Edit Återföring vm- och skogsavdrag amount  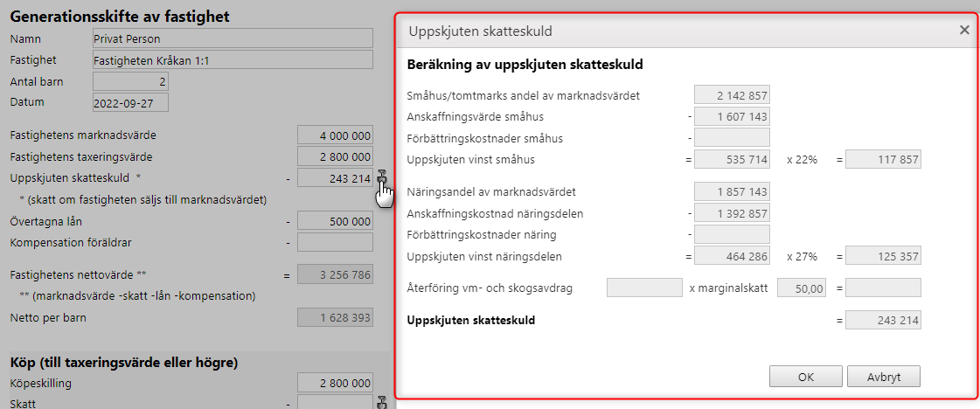pyautogui.click(x=644, y=288)
